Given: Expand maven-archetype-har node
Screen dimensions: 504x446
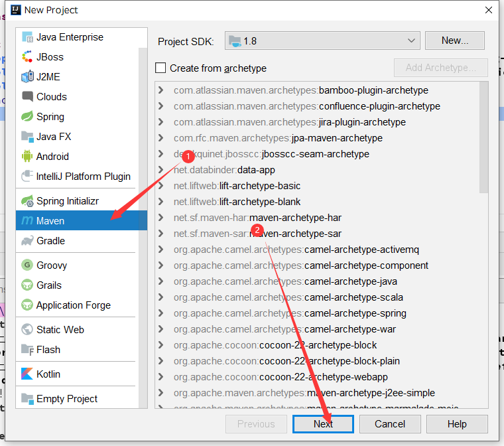Looking at the screenshot, I should 160,218.
